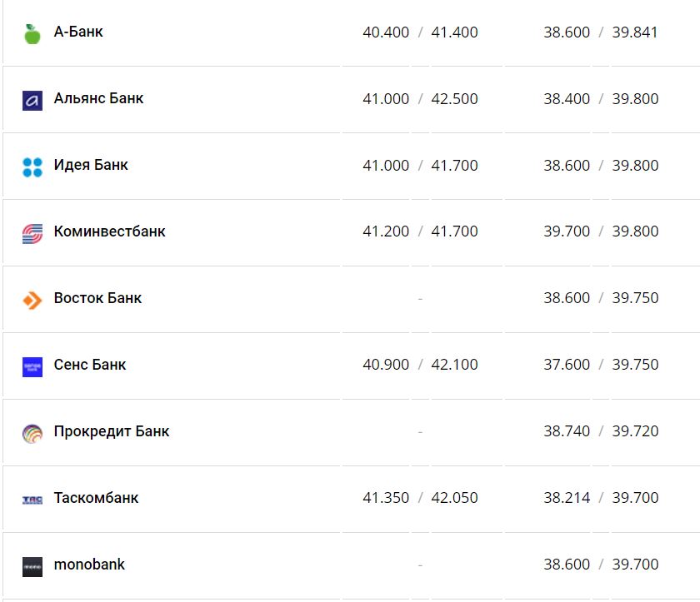Click the Восток Банк orange arrow logo
This screenshot has width=700, height=602.
[x=32, y=301]
